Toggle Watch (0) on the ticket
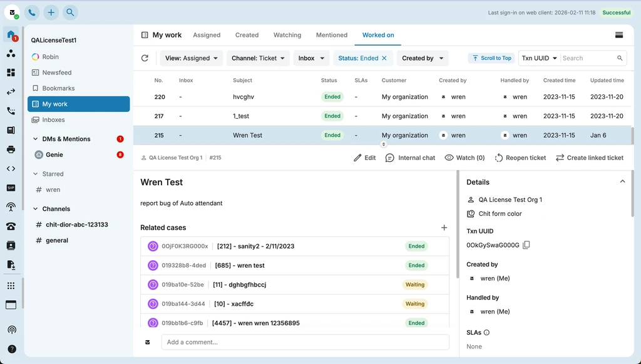 pos(465,158)
